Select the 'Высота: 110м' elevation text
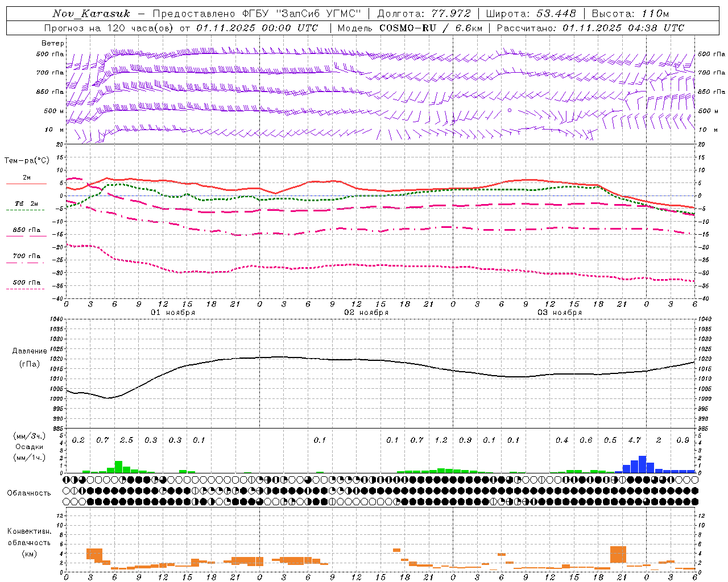The height and width of the screenshot is (582, 728). click(x=630, y=14)
